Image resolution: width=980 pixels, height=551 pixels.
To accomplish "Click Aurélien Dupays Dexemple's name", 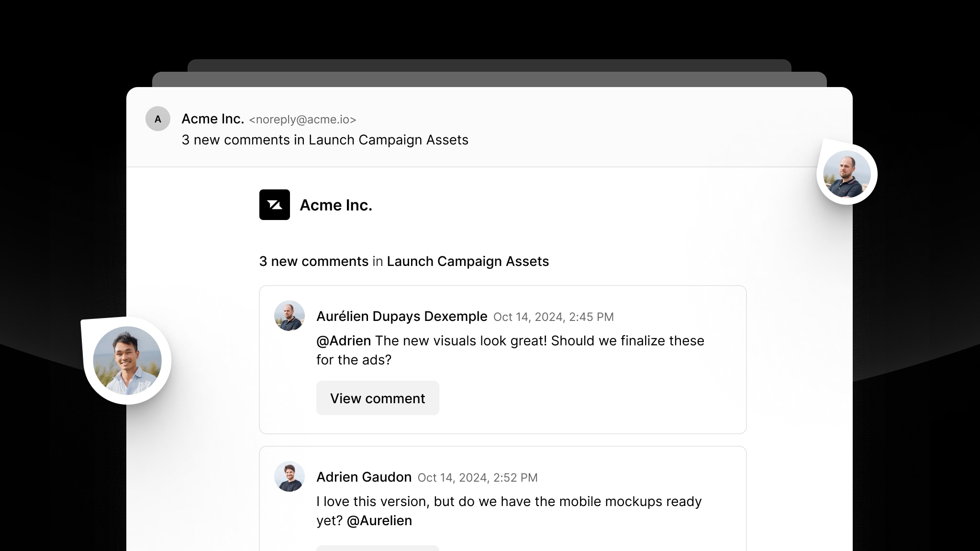I will [x=402, y=316].
